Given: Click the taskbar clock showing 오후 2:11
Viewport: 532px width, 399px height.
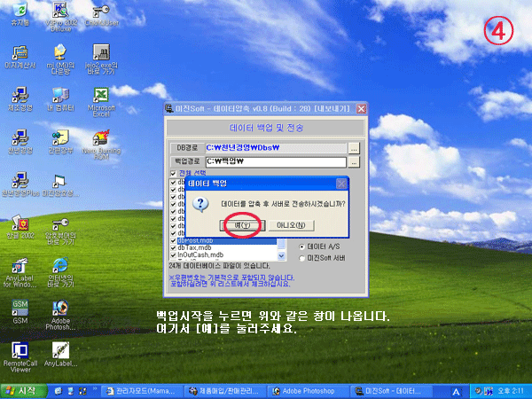Looking at the screenshot, I should point(511,391).
